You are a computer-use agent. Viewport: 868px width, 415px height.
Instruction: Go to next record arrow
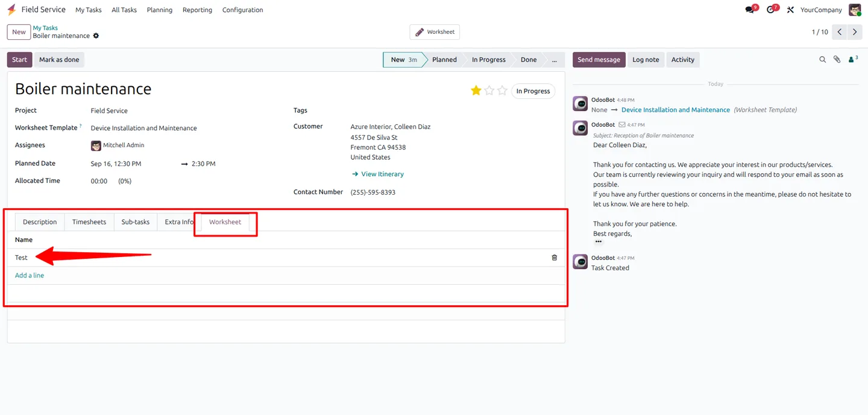[855, 32]
